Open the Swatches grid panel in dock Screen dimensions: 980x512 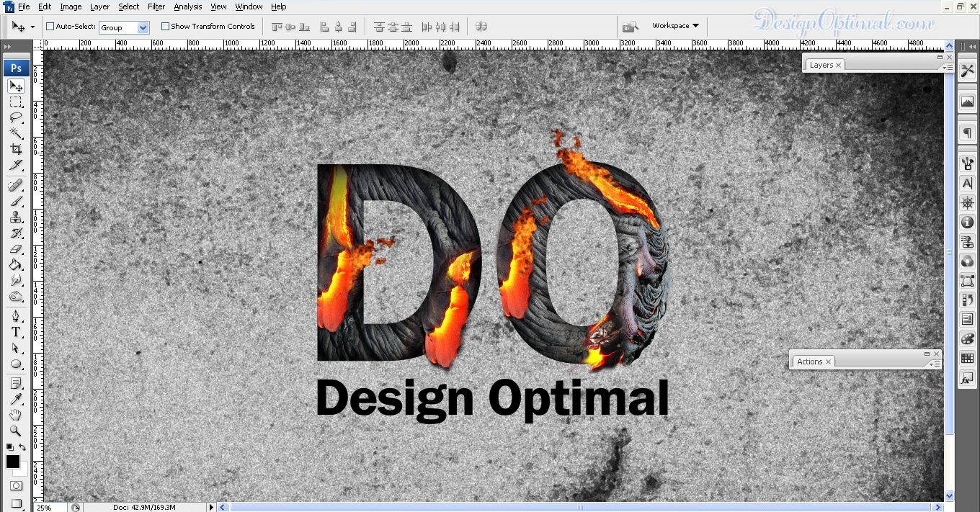point(967,359)
